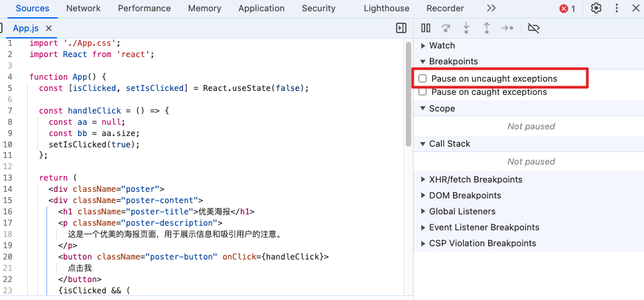Toggle the debugger sidebar panel icon
644x300 pixels.
click(x=401, y=28)
